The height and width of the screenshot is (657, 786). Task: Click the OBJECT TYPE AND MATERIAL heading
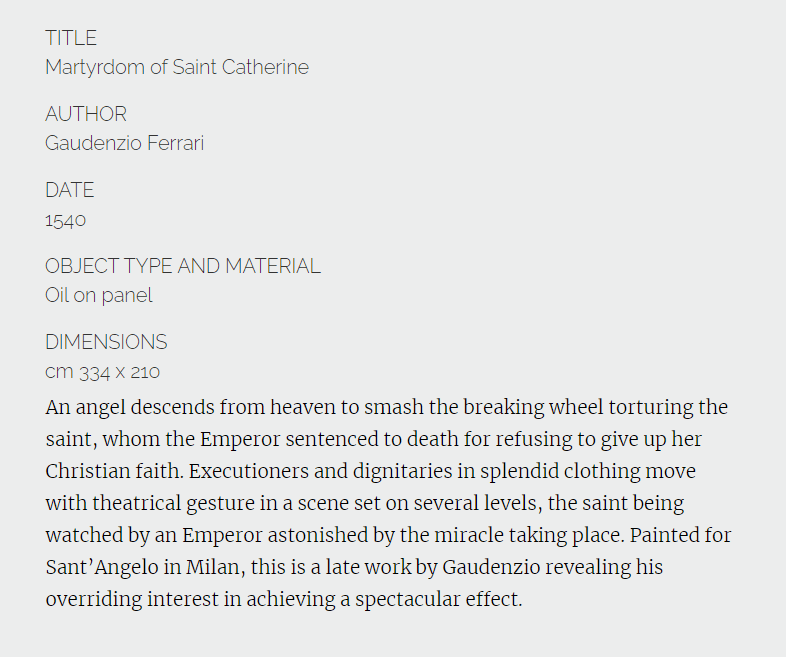(182, 266)
